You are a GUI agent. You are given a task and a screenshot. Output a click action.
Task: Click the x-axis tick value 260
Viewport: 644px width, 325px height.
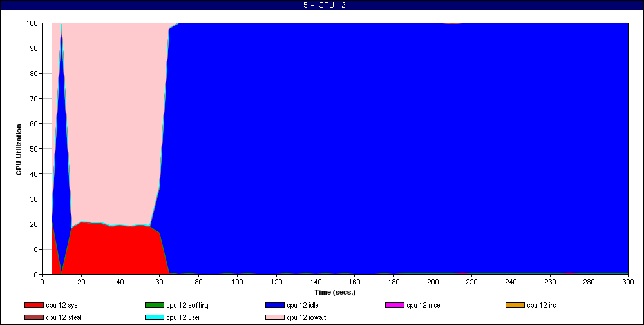tap(550, 282)
